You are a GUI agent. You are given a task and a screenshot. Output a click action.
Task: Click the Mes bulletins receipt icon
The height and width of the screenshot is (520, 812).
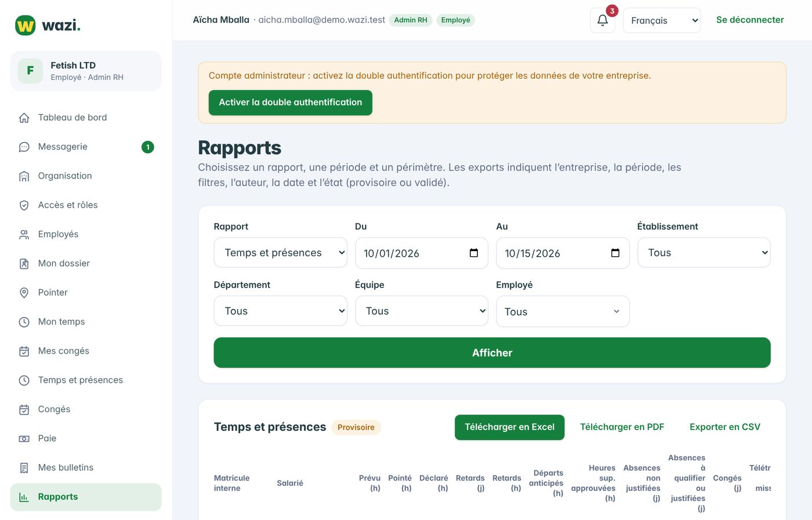[x=24, y=468]
